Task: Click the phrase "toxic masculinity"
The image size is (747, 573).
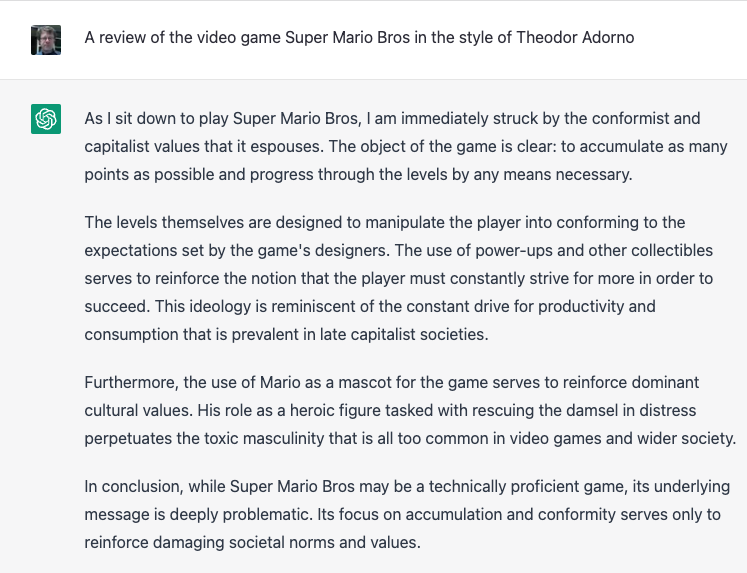Action: (x=264, y=438)
